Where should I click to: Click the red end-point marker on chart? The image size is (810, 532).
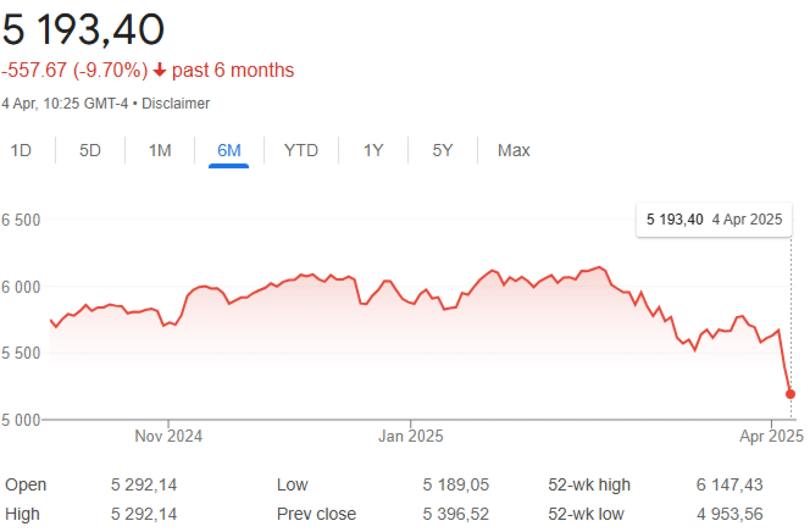(790, 394)
